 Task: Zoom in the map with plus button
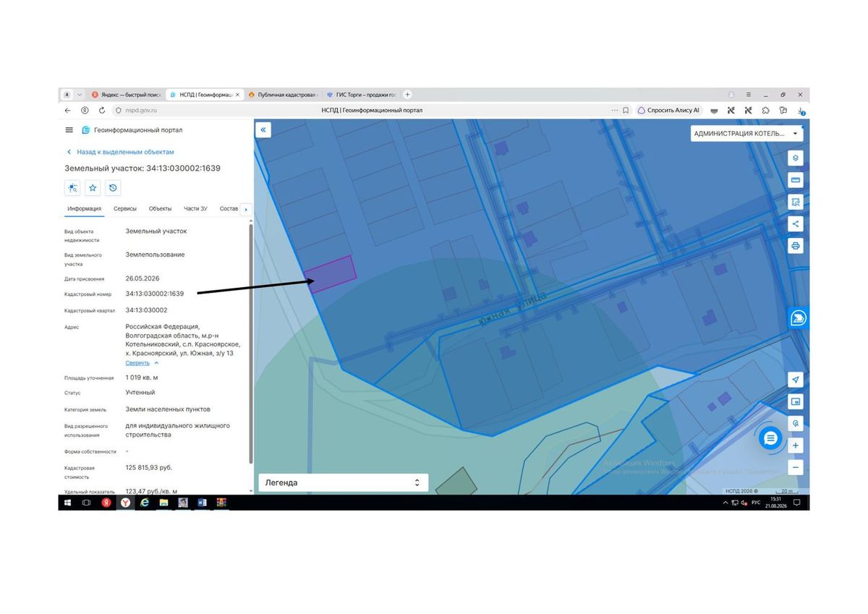[x=796, y=445]
